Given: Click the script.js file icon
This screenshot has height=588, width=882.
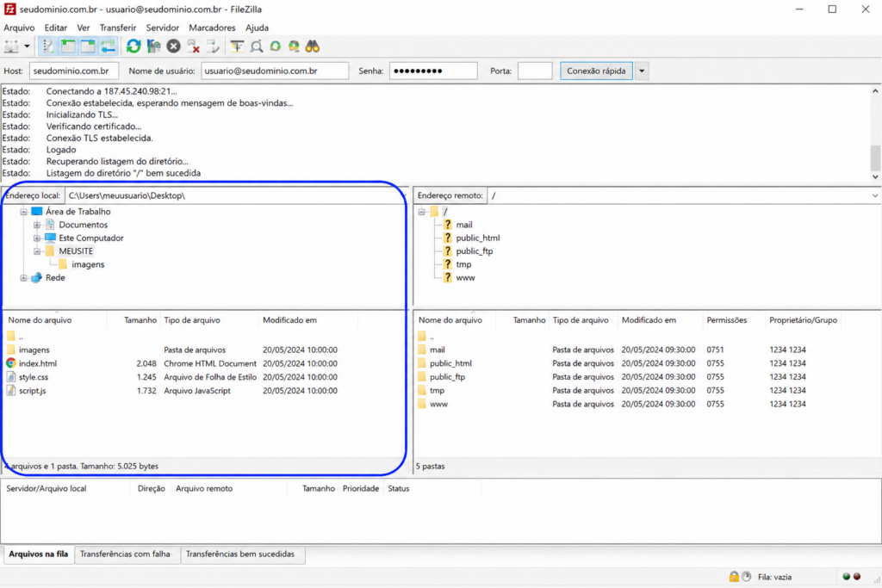Looking at the screenshot, I should click(x=11, y=390).
